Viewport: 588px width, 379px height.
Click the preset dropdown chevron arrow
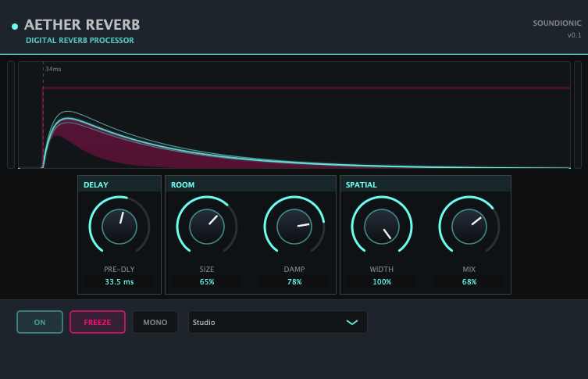(x=351, y=322)
